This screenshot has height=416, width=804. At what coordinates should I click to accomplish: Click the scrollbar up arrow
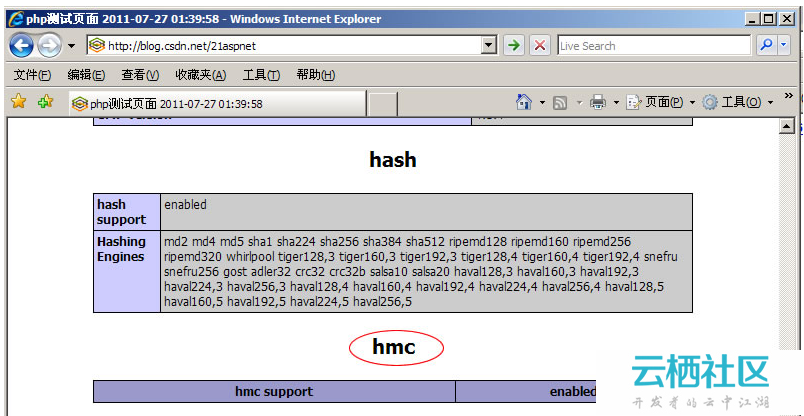[787, 126]
